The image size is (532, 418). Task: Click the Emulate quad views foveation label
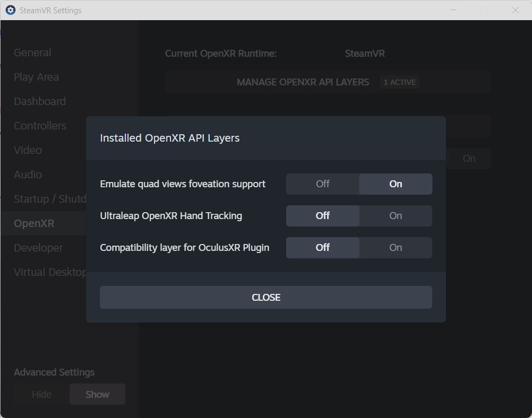(x=183, y=184)
